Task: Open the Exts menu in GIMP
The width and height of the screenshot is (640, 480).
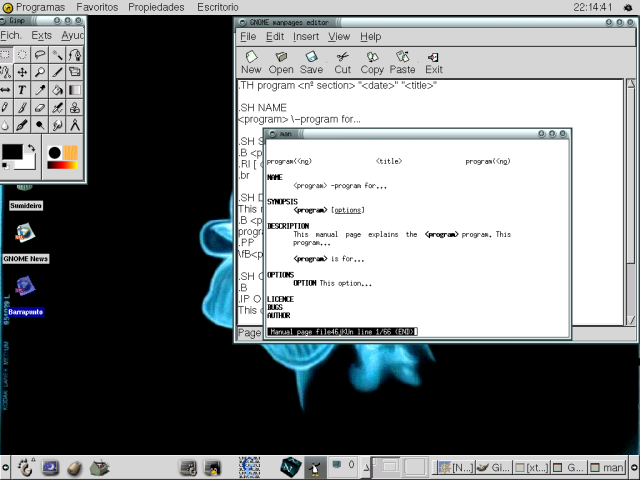Action: [41, 35]
